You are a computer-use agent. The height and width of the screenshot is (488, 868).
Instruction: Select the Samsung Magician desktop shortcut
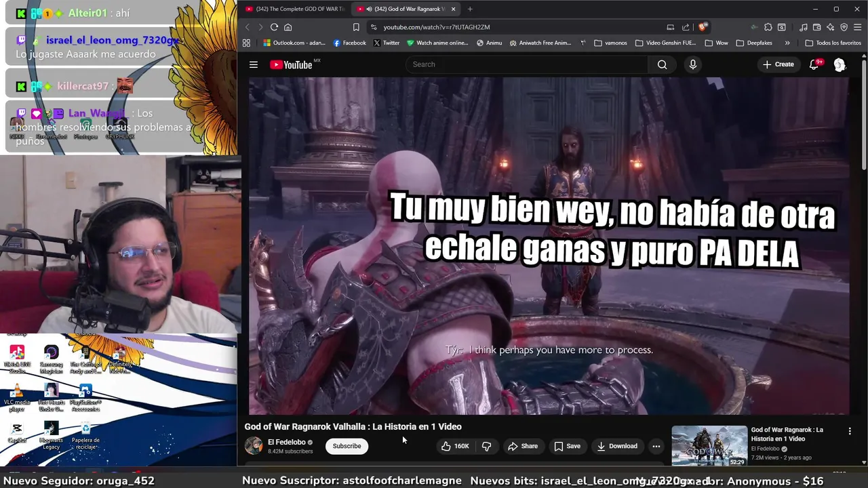coord(51,359)
